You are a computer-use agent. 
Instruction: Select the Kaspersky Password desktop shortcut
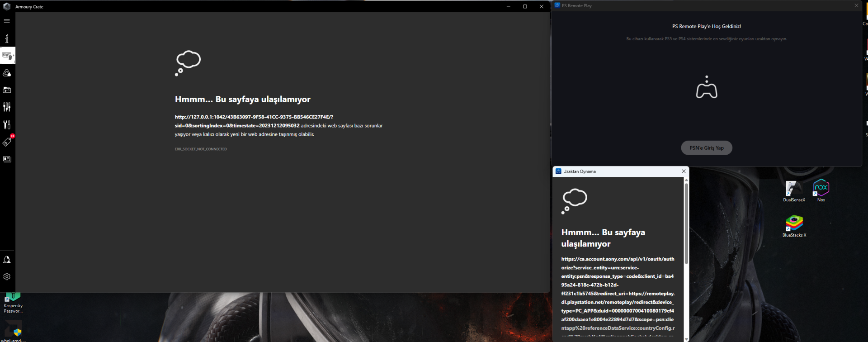13,303
